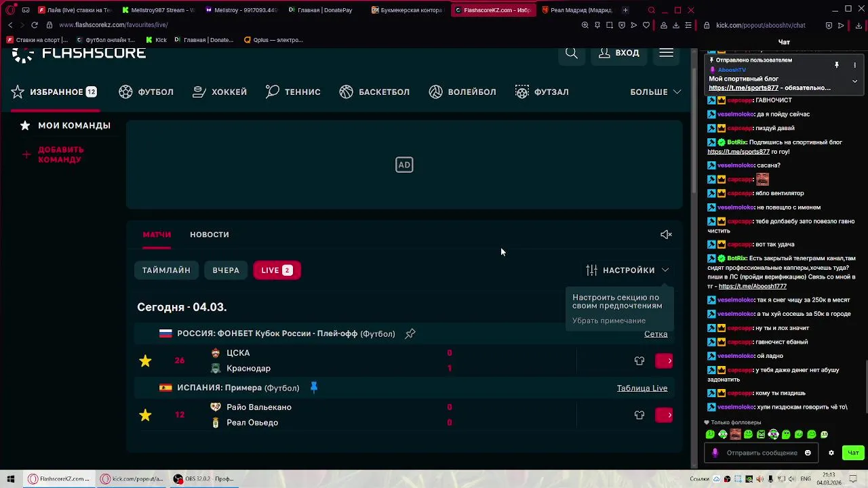Unpin the pinned message in Kick chat
This screenshot has width=868, height=488.
coord(837,65)
